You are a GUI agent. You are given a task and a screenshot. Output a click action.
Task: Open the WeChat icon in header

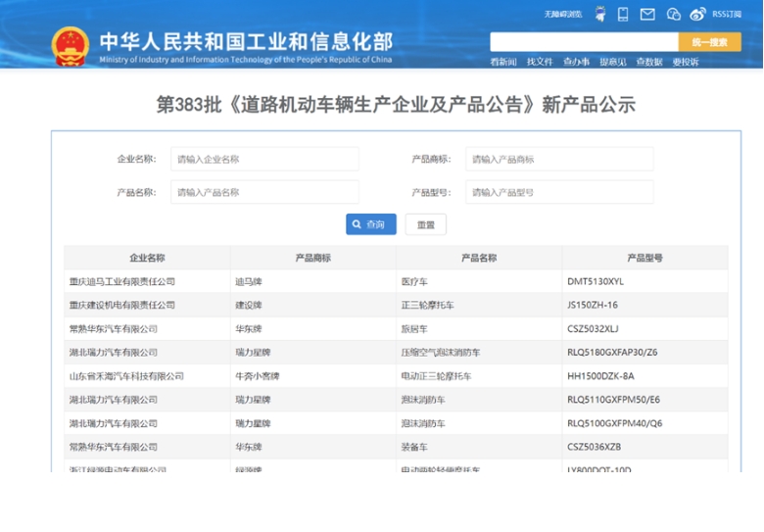pos(673,14)
